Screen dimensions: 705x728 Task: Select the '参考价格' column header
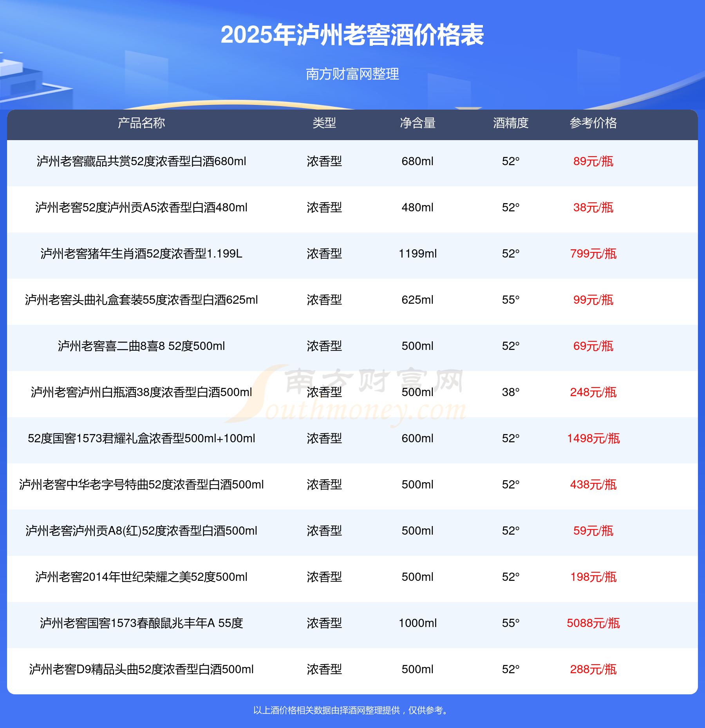click(x=593, y=123)
